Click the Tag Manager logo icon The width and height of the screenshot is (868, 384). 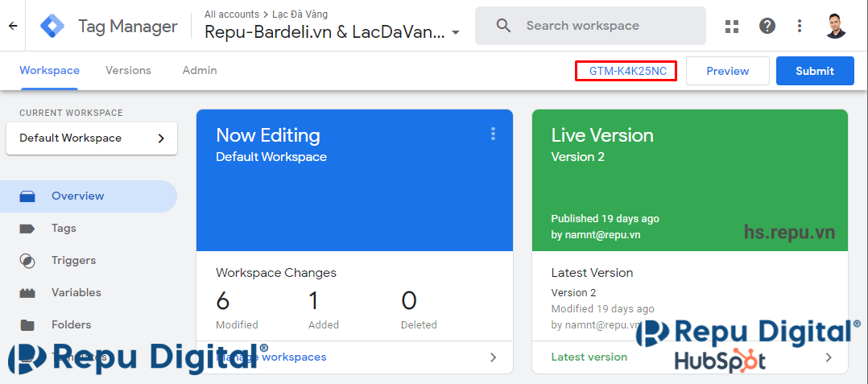[x=52, y=26]
